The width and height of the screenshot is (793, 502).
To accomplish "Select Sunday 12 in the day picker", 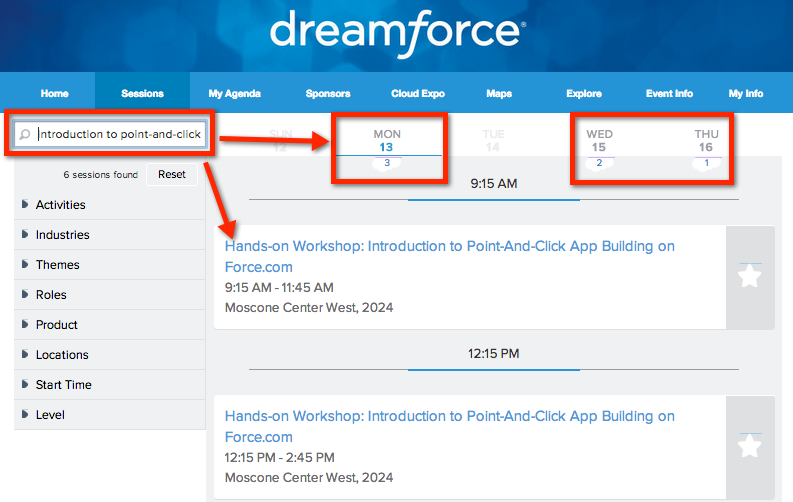I will pyautogui.click(x=280, y=141).
